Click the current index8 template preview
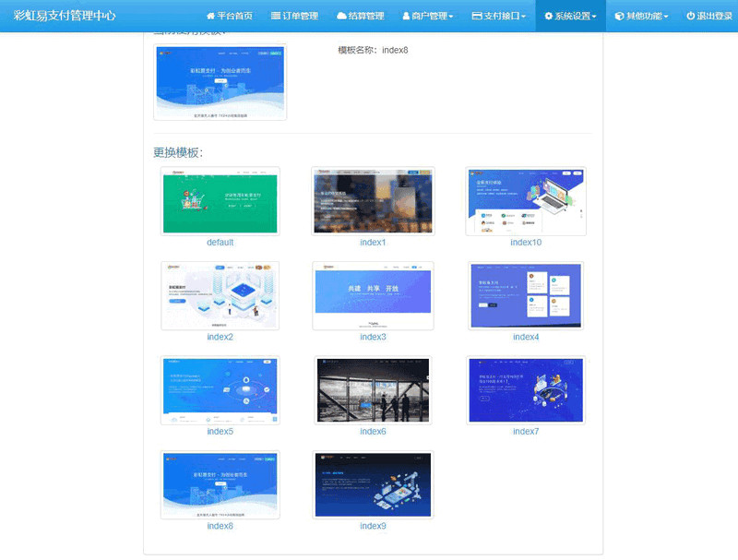 click(220, 82)
